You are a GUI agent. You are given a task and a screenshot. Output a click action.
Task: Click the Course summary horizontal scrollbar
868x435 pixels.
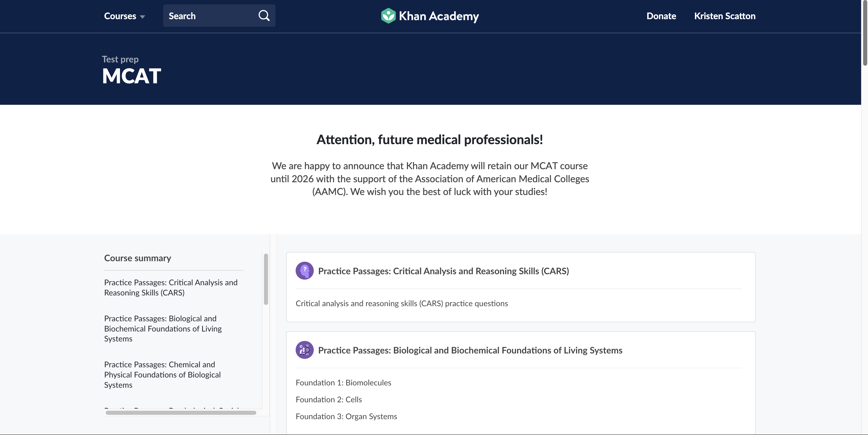click(x=180, y=413)
